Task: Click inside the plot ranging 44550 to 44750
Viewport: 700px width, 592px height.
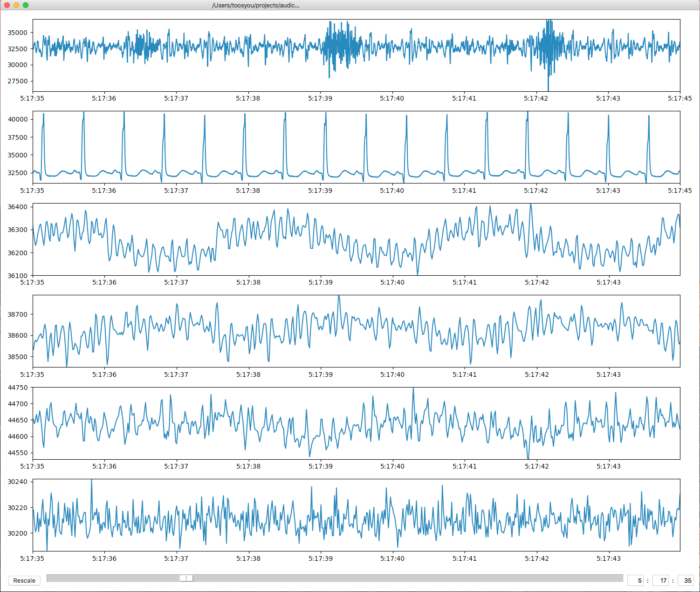Action: [x=357, y=423]
